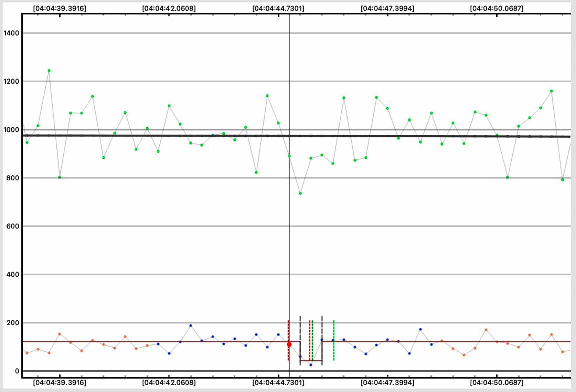Viewport: 576px width, 392px height.
Task: Select the lowest blue data point near zero
Action: 311,365
